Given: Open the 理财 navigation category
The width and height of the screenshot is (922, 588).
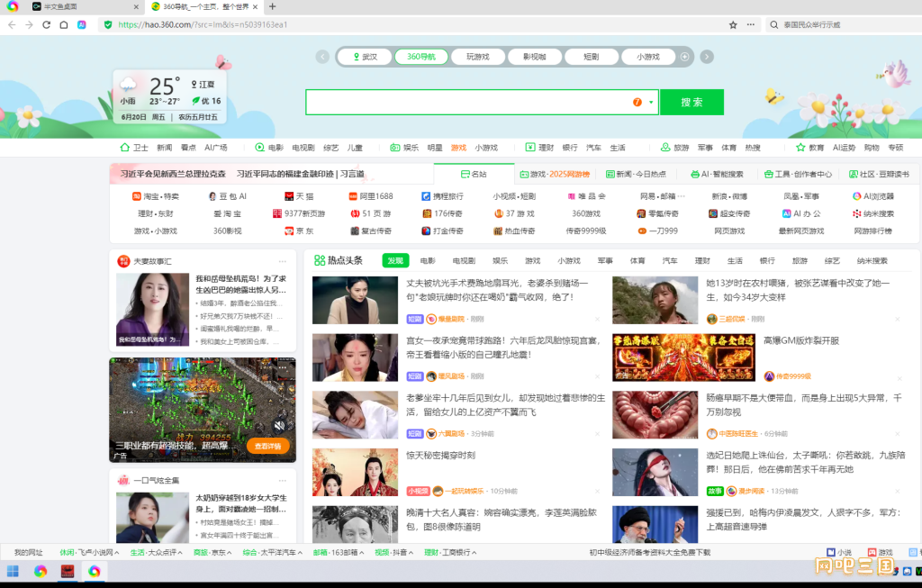Looking at the screenshot, I should 540,148.
